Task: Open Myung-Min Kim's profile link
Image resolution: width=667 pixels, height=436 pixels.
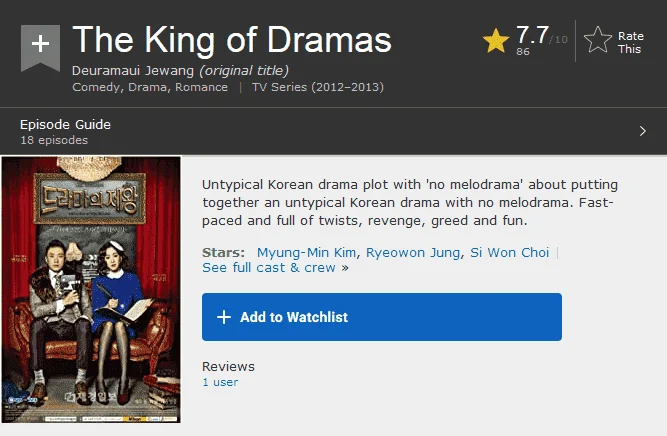Action: click(x=306, y=252)
